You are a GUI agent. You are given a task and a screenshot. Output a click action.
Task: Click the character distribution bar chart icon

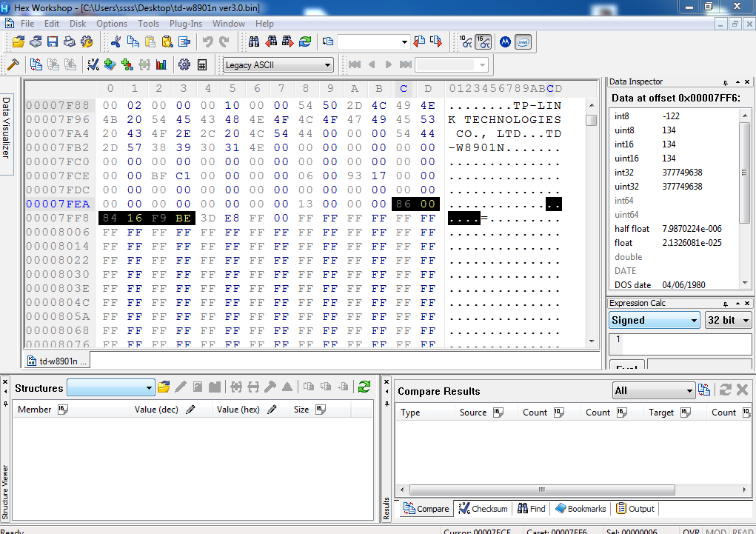[x=161, y=64]
